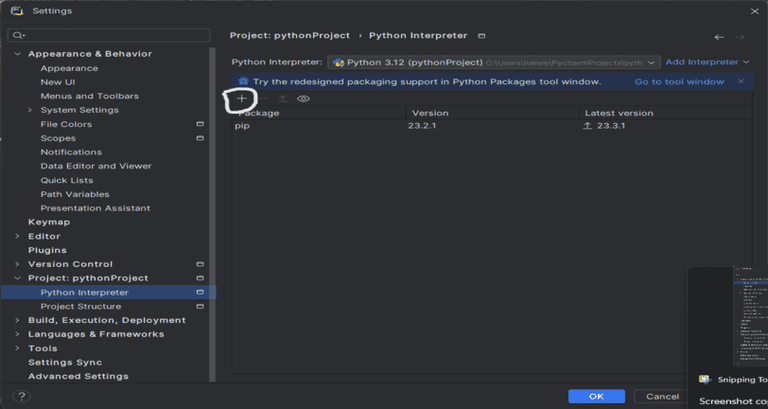768x409 pixels.
Task: Open the Add Interpreter dropdown
Action: [707, 62]
